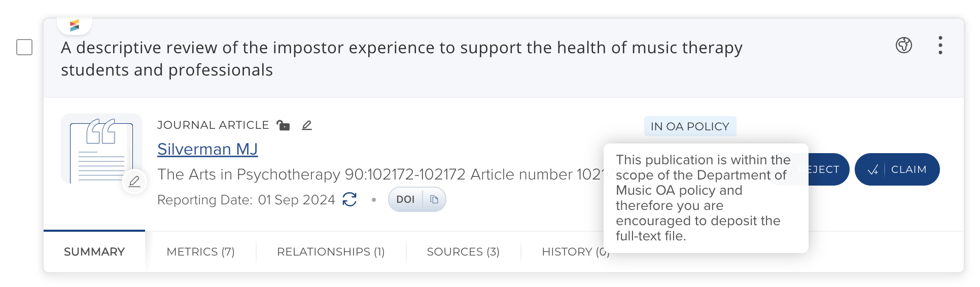Click the IN OA POLICY badge
Image resolution: width=980 pixels, height=287 pixels.
point(689,126)
